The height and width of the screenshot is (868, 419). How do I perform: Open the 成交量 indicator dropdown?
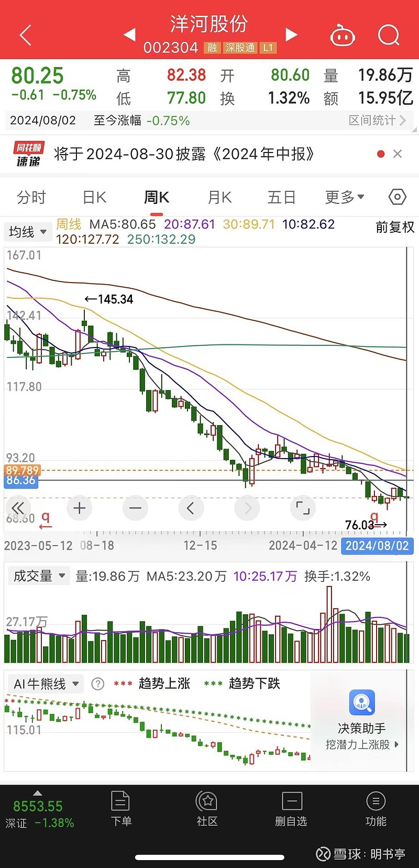click(39, 576)
